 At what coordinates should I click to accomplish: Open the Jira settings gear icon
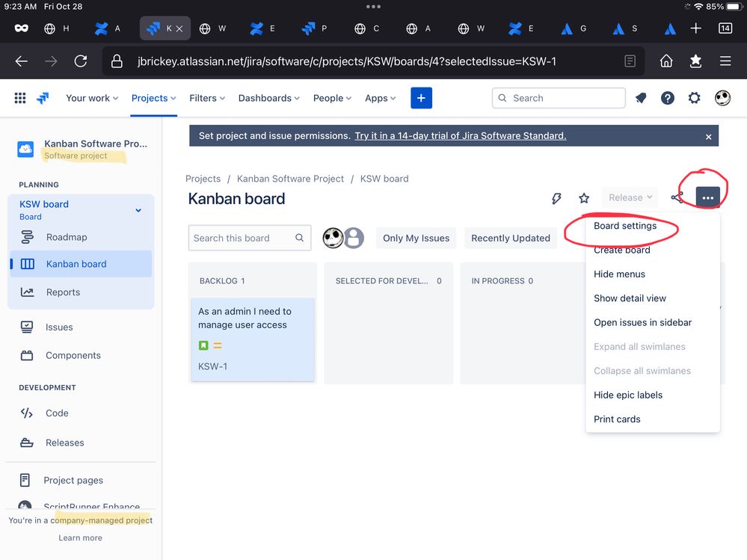pos(694,98)
